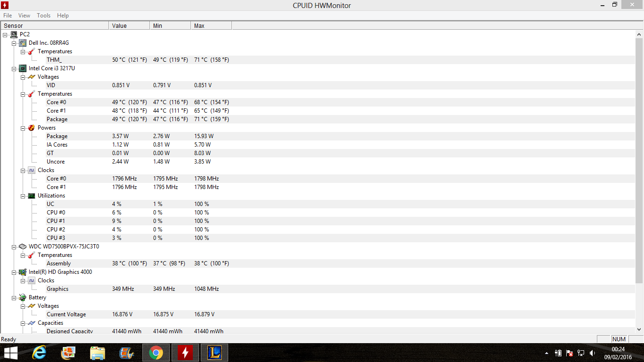Click the NUM status bar indicator
644x362 pixels.
[619, 339]
